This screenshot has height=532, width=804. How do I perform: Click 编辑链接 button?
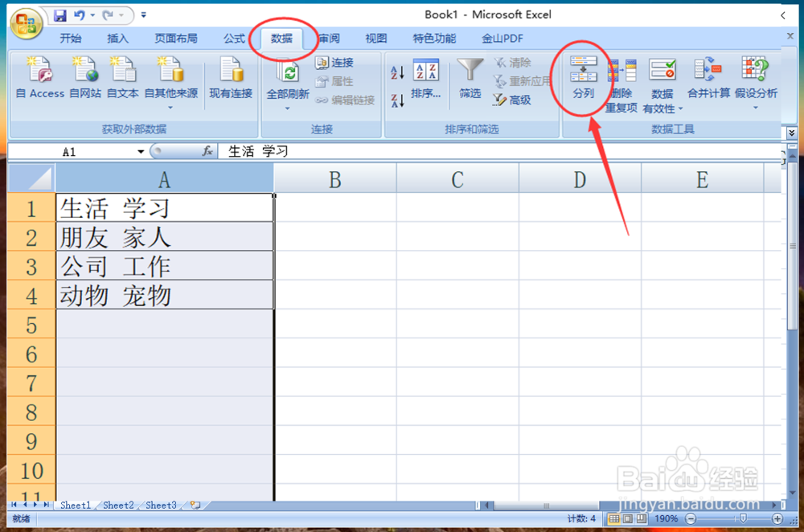(345, 100)
